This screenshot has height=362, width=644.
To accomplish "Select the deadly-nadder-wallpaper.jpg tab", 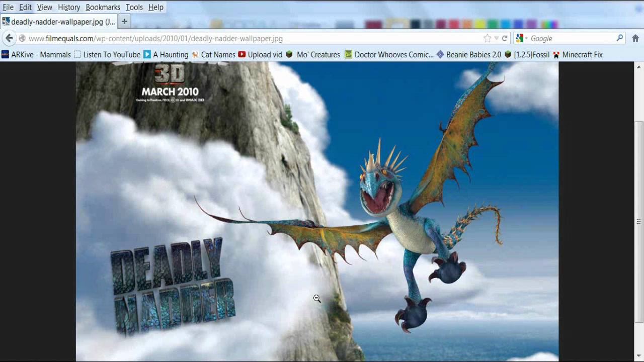I will (59, 22).
